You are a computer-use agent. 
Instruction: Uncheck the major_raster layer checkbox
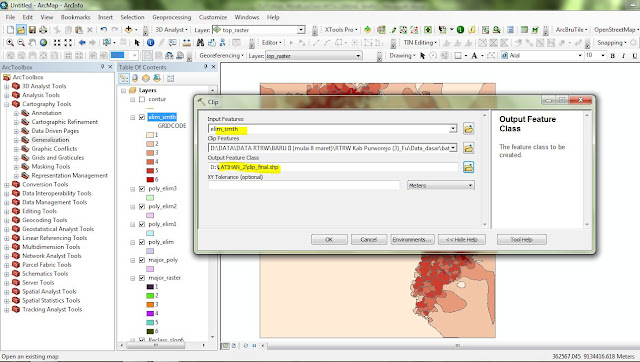tap(142, 278)
